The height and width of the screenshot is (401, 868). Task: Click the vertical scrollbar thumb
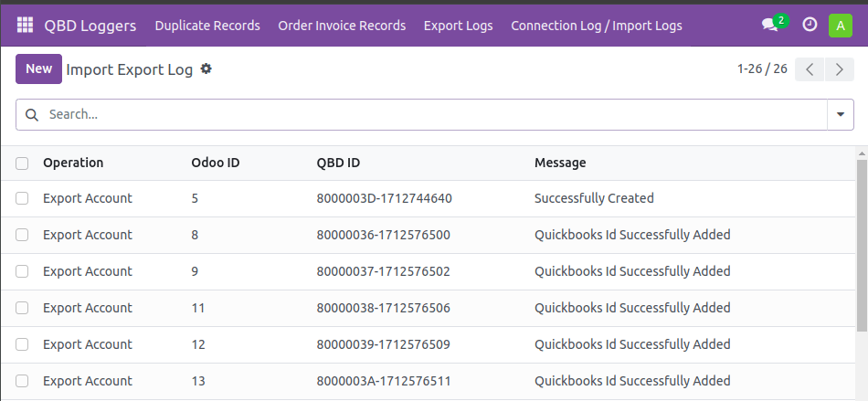click(x=862, y=246)
